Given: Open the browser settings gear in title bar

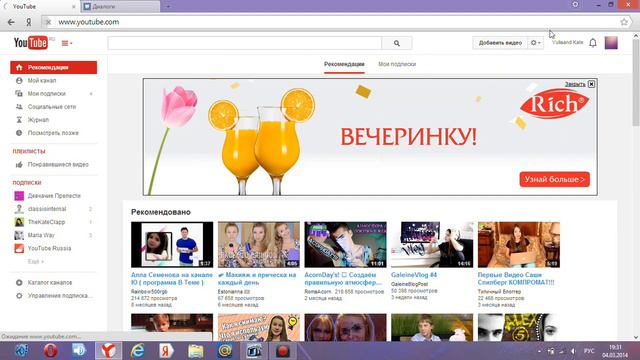Looking at the screenshot, I should pyautogui.click(x=575, y=4).
